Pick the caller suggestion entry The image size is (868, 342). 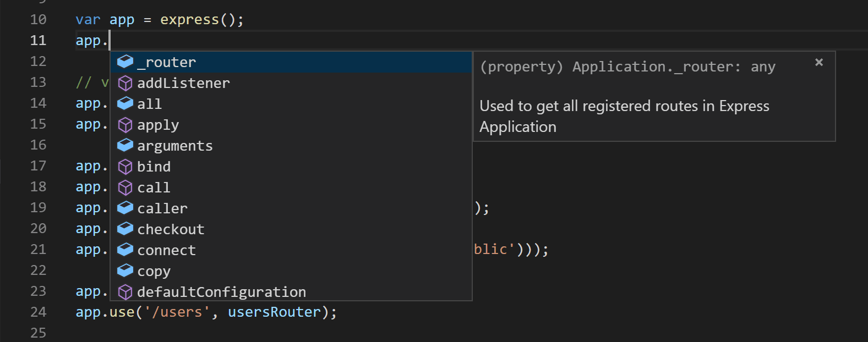tap(162, 208)
